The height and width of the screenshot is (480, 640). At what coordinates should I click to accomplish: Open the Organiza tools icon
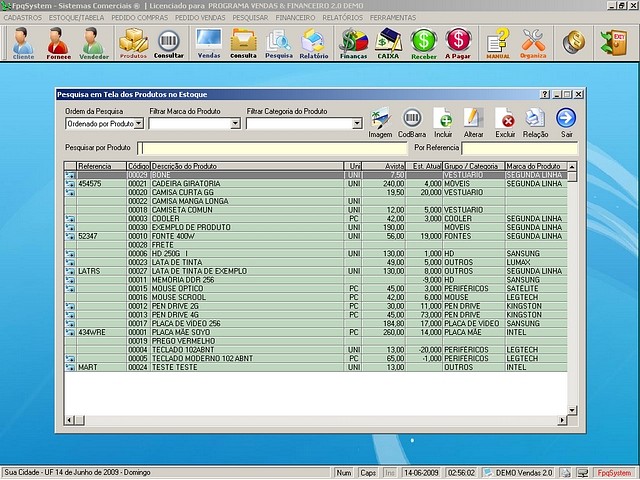click(533, 43)
